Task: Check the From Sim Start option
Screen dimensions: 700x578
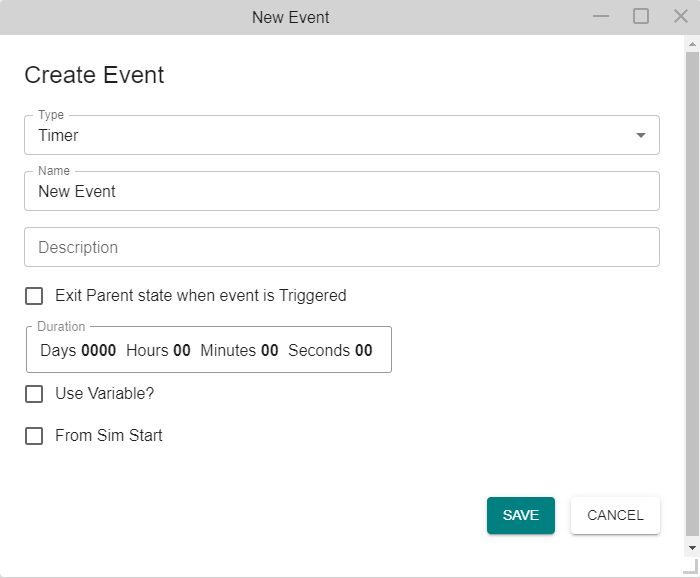Action: 34,436
